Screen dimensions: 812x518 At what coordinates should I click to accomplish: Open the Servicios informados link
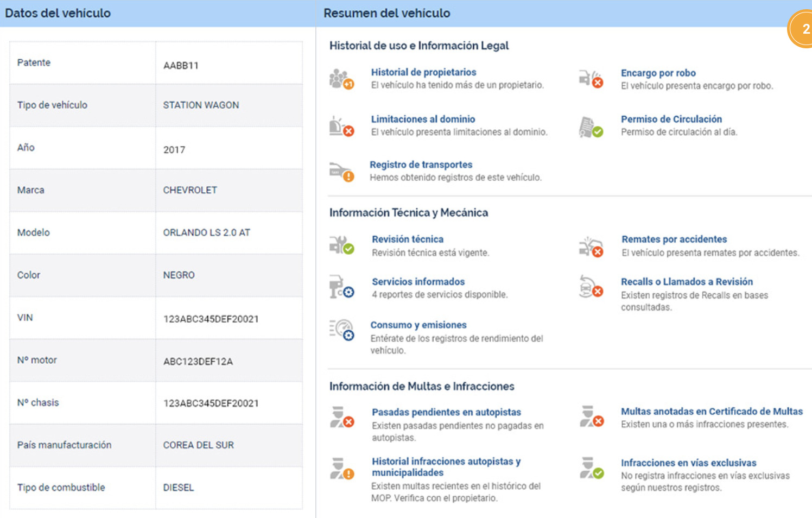418,282
